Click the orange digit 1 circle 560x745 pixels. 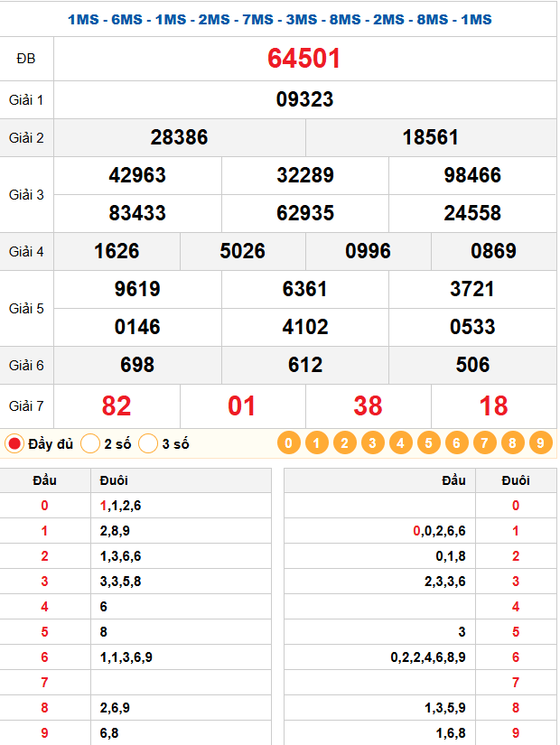pyautogui.click(x=316, y=442)
